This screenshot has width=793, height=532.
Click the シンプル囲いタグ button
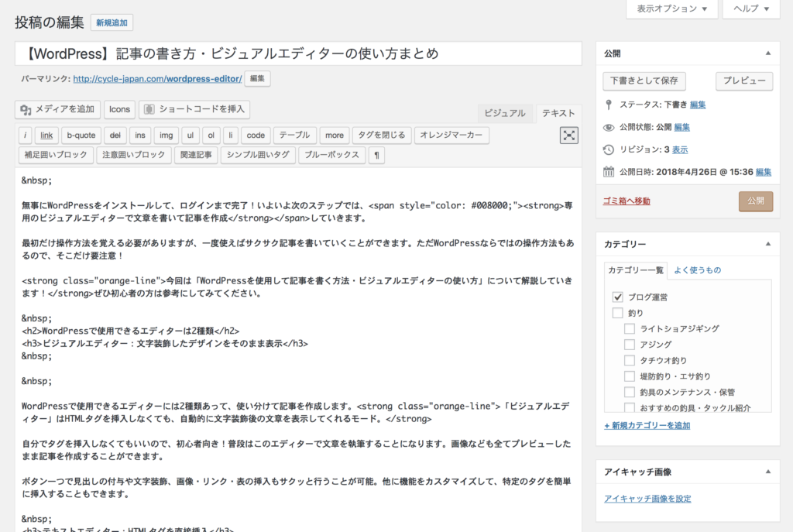pos(258,155)
